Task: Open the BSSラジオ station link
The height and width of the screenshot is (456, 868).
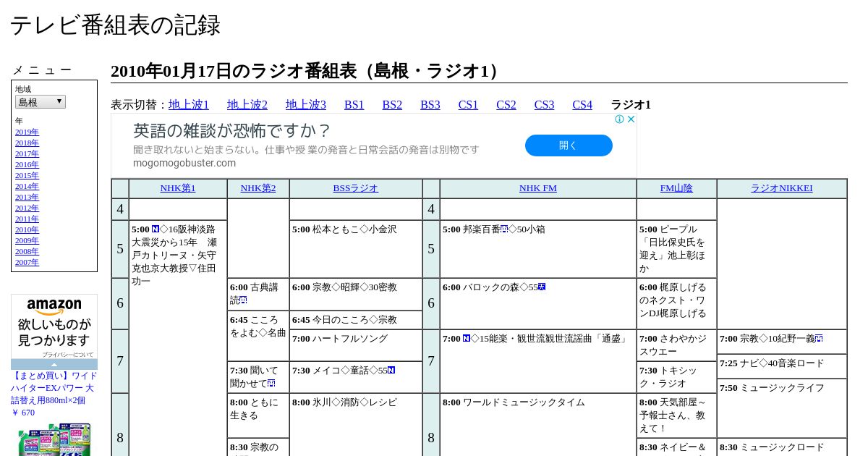Action: (356, 188)
